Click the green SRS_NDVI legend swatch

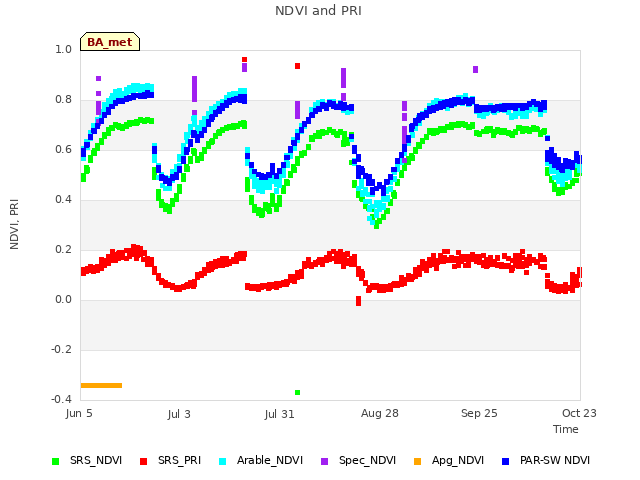[56, 461]
